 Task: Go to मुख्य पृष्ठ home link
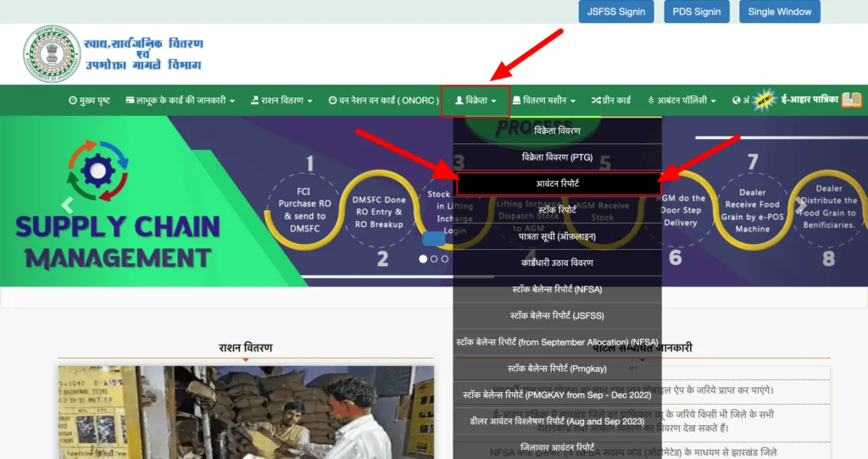coord(89,101)
